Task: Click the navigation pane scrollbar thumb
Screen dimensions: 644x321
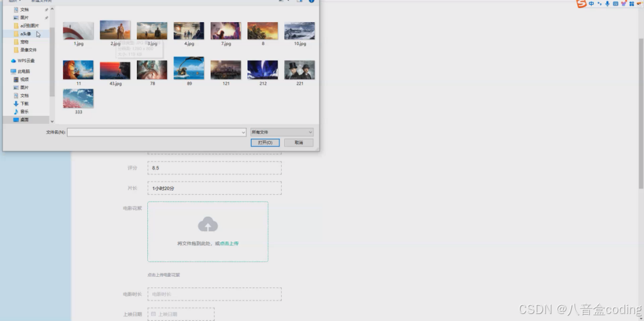Action: [52, 62]
